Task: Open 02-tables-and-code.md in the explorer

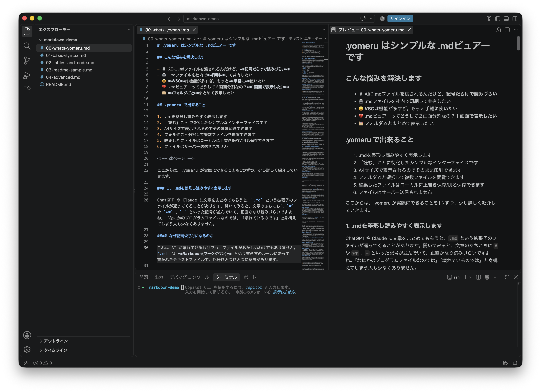Action: [x=84, y=63]
